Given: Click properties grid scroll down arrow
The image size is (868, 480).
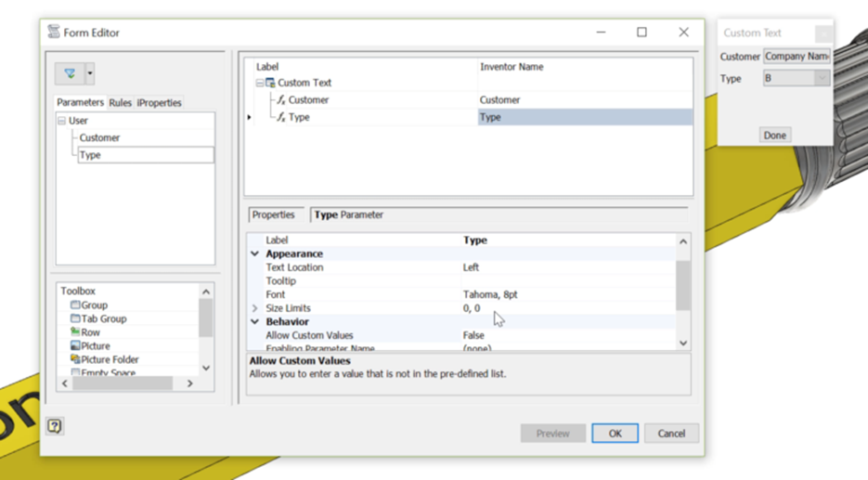Looking at the screenshot, I should (x=683, y=344).
